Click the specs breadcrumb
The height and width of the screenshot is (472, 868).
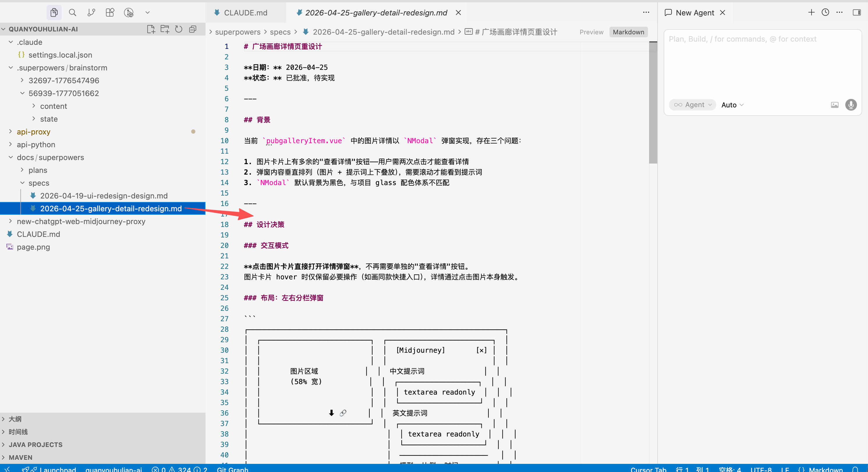point(280,32)
